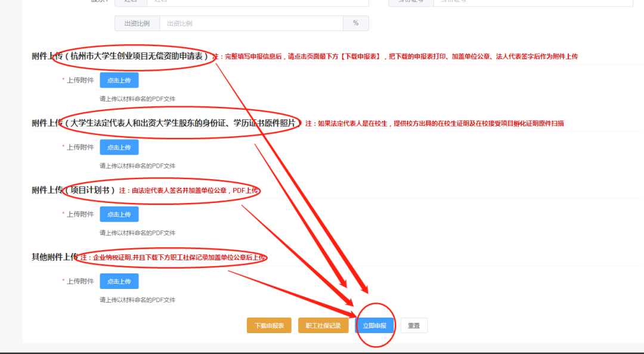The width and height of the screenshot is (644, 354).
Task: Click 上传附件 label in 项目计划书 section
Action: (80, 214)
